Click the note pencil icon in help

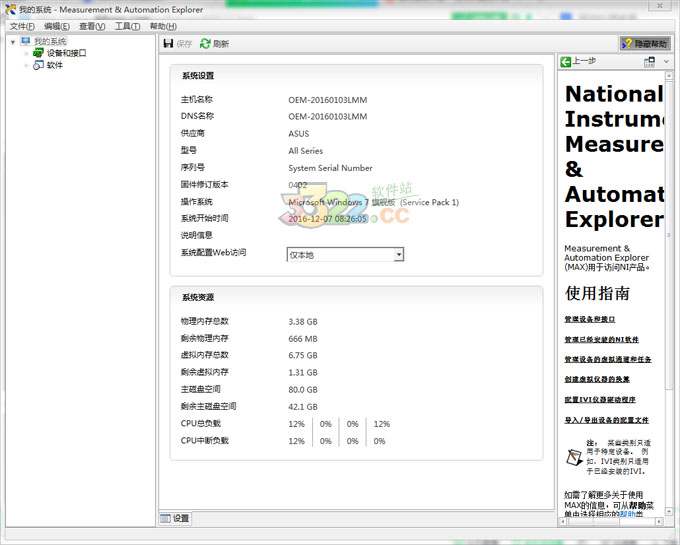pyautogui.click(x=574, y=457)
